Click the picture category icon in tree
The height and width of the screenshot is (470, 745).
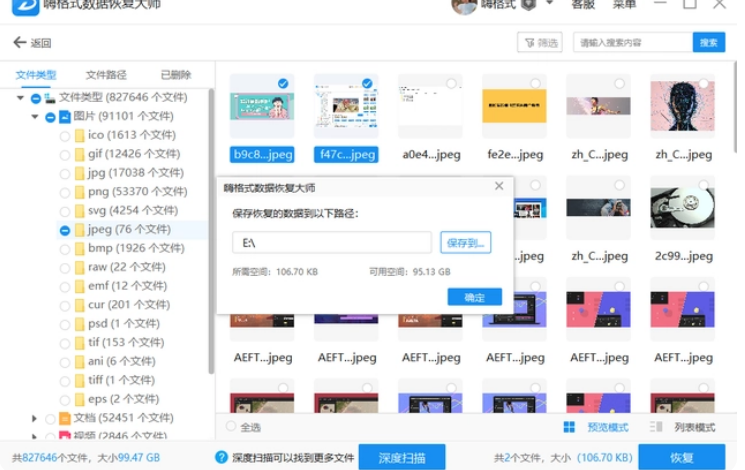click(65, 116)
